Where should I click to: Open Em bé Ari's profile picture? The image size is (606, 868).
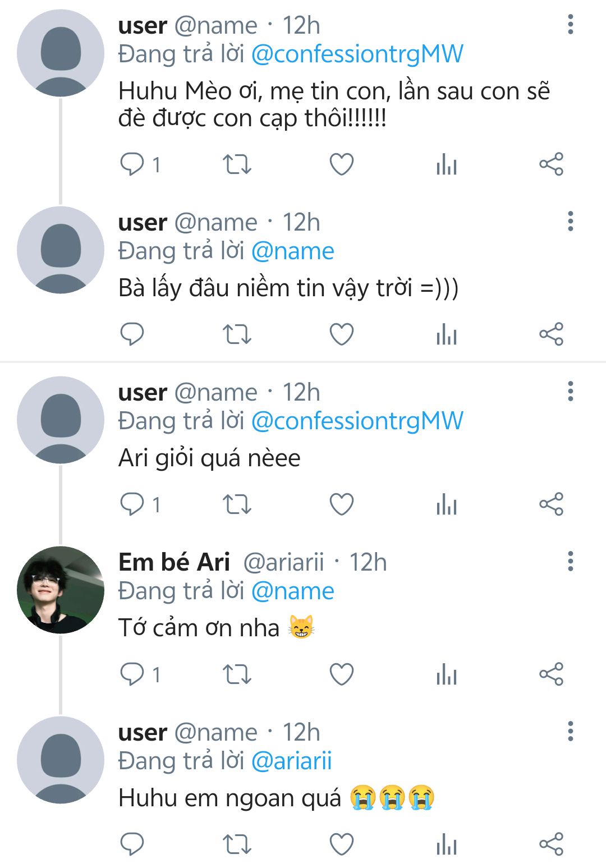point(61,590)
